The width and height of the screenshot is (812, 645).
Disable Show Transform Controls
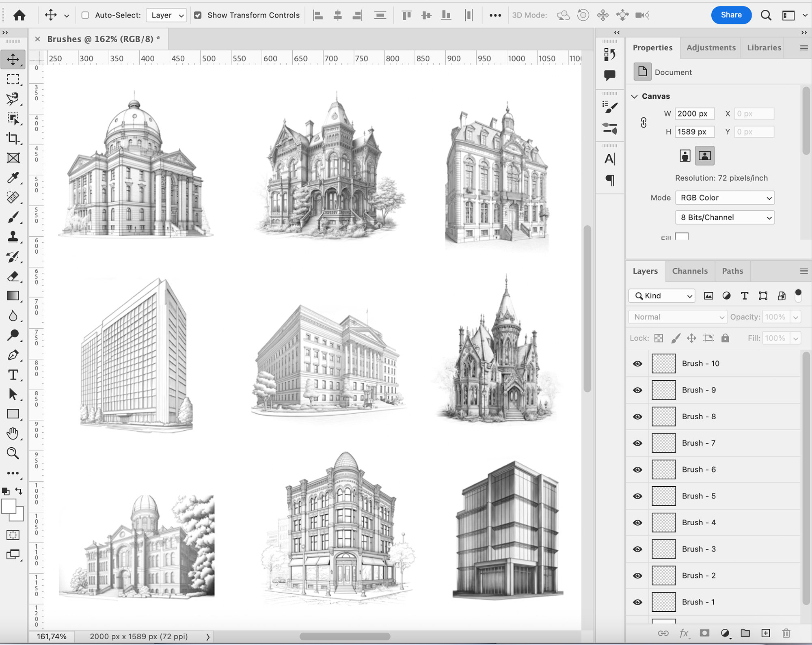point(198,15)
